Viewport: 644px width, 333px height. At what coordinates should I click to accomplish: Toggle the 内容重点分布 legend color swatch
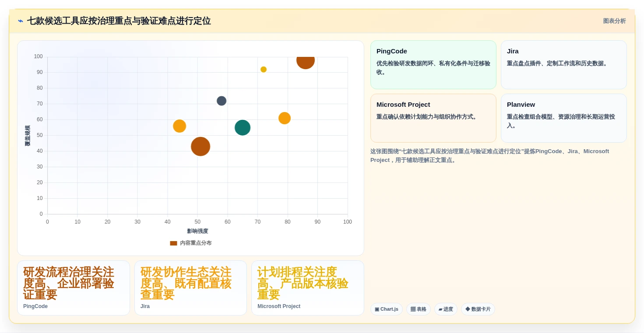[x=173, y=243]
